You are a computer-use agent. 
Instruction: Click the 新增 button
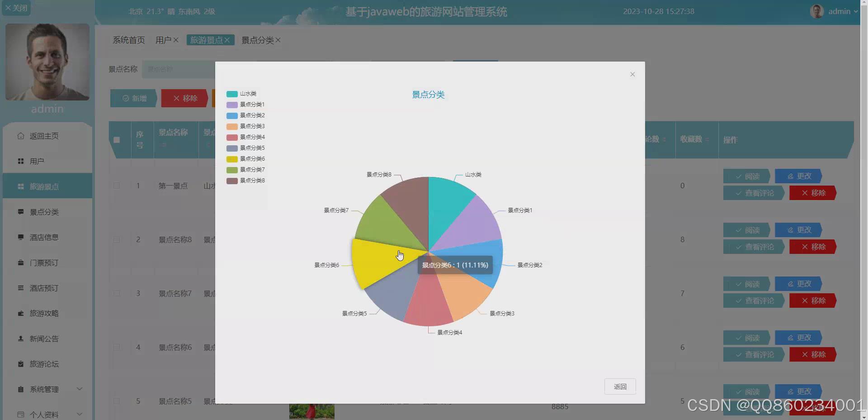coord(134,98)
